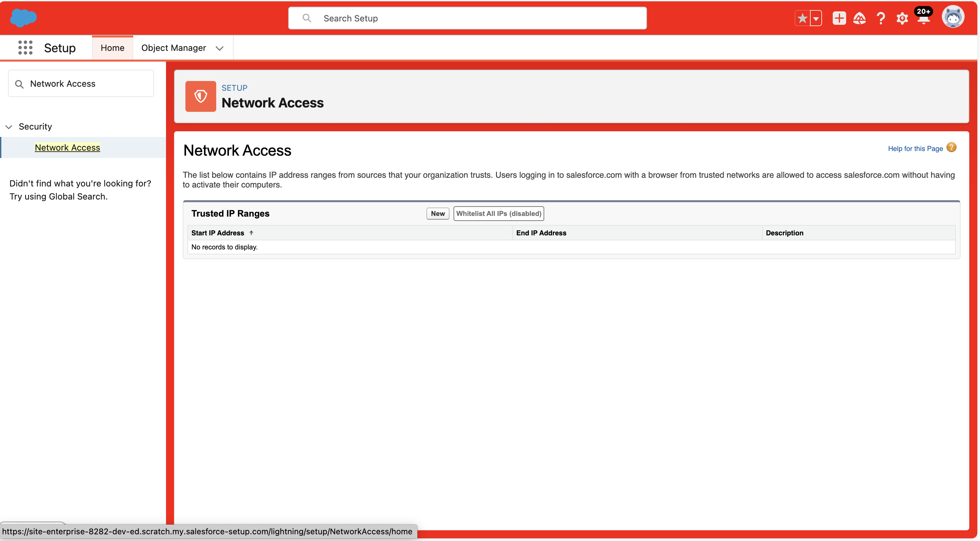
Task: Click the Trusted IP Ranges heading
Action: click(230, 214)
